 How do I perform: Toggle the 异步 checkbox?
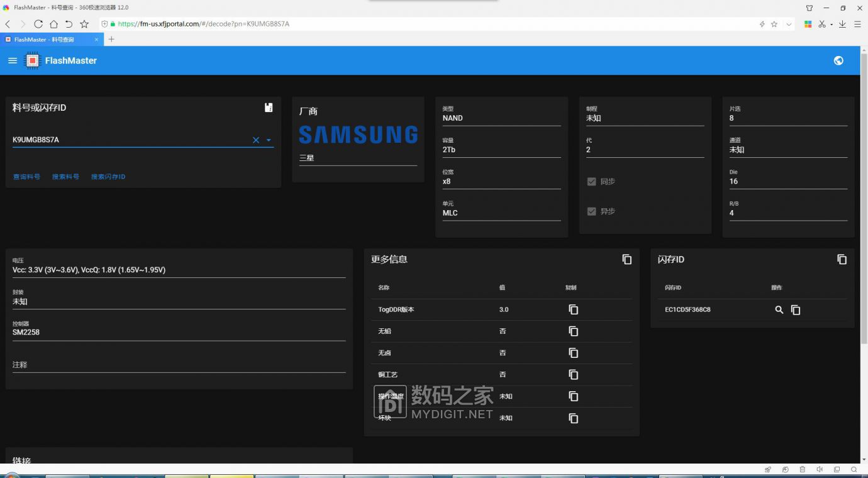591,211
